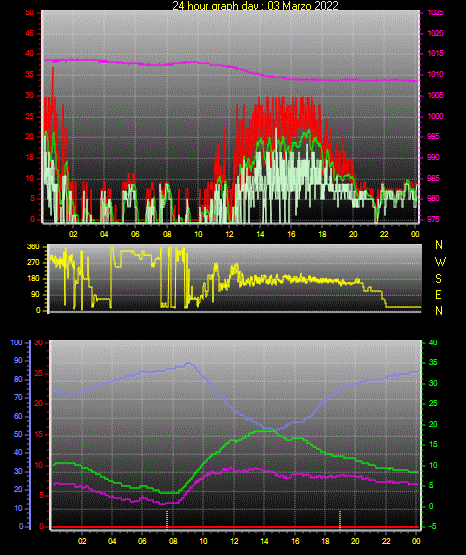Screen dimensions: 466x555
Task: Click the 270 degree axis label
Action: tap(33, 263)
